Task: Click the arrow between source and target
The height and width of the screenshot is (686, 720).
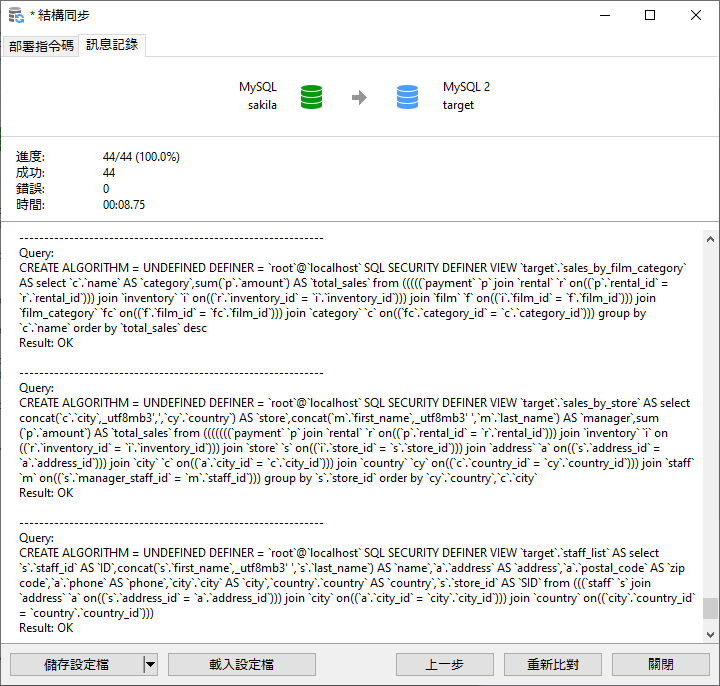Action: coord(359,98)
